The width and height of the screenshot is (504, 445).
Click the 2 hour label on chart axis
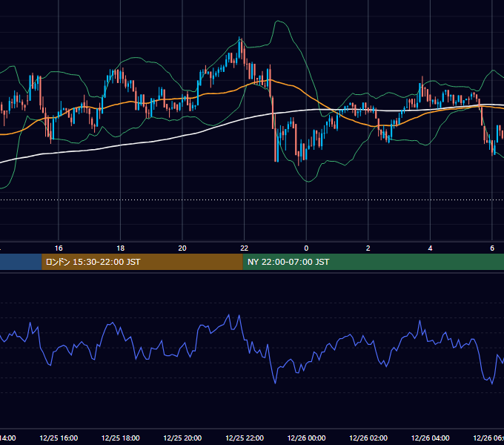coord(368,248)
